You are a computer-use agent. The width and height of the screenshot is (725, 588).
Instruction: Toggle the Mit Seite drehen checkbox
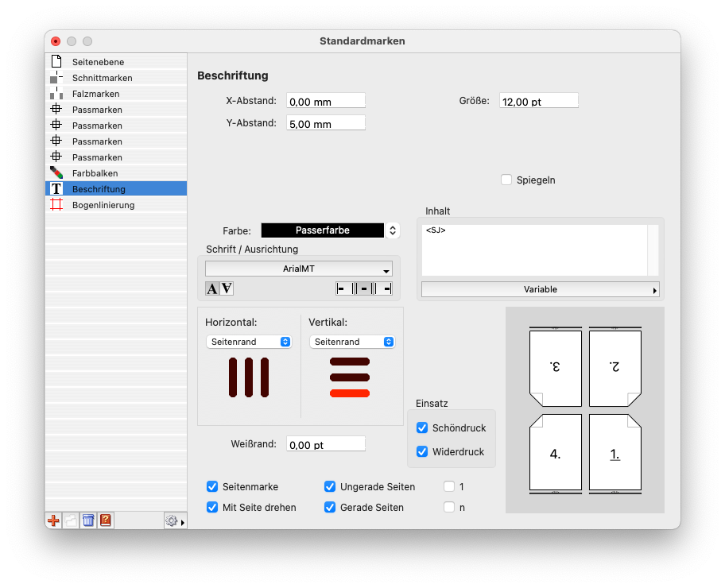click(212, 507)
